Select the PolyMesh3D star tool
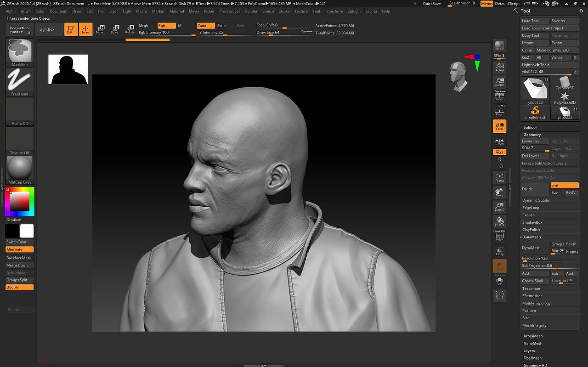 [x=565, y=98]
